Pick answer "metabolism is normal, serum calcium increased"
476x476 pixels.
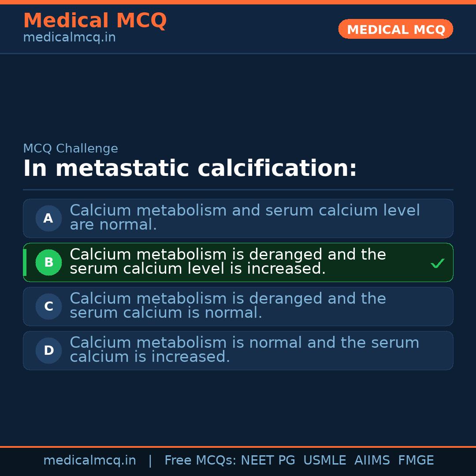pos(245,350)
